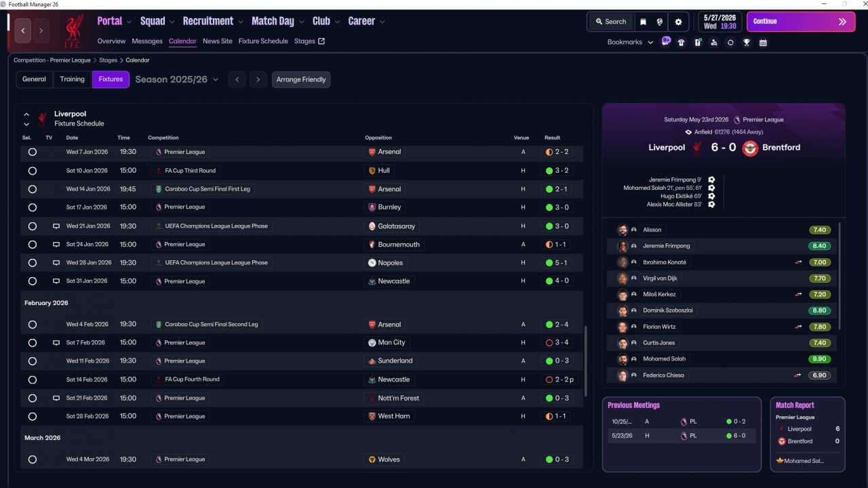868x488 pixels.
Task: Click the TV icon on the Man City fixture
Action: 56,343
